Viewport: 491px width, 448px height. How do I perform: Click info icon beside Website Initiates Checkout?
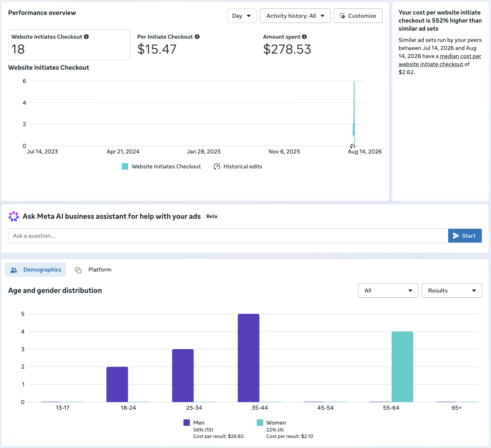(86, 37)
